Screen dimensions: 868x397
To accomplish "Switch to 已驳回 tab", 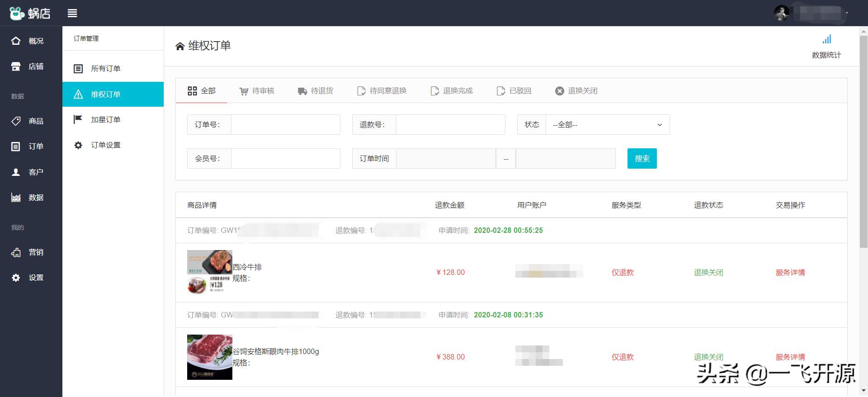I will pyautogui.click(x=514, y=91).
